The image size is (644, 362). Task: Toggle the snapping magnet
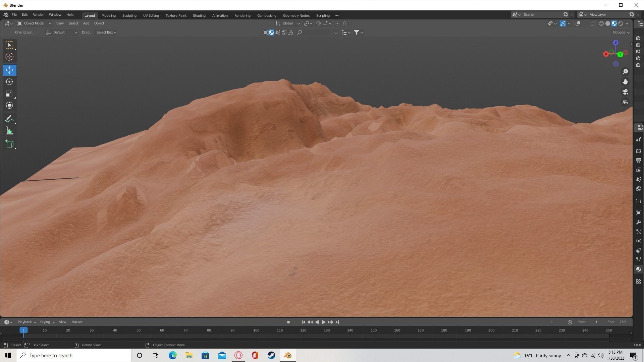coord(318,23)
